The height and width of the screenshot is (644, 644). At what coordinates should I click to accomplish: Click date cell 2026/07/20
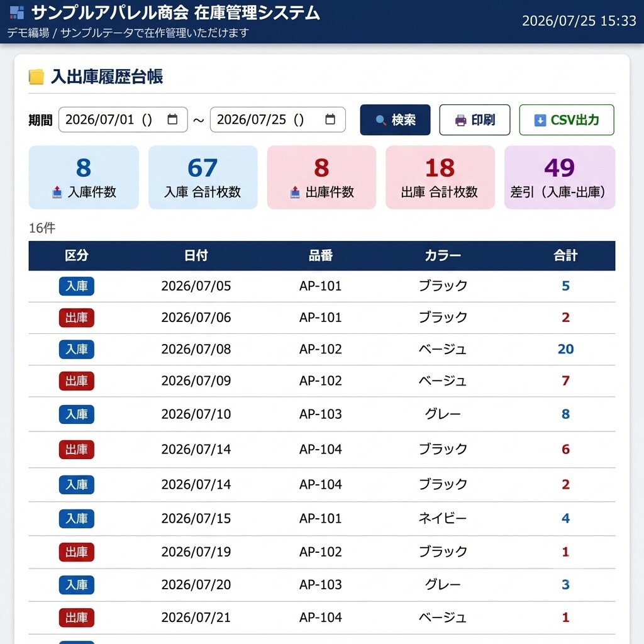[196, 584]
